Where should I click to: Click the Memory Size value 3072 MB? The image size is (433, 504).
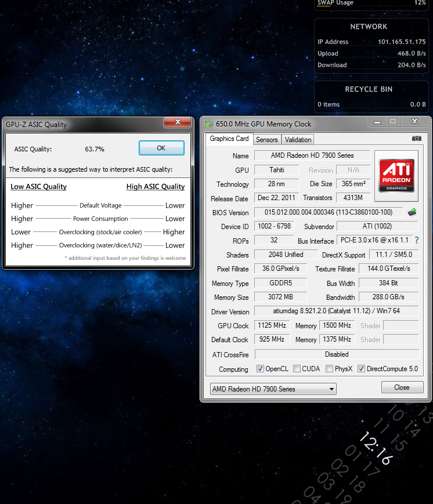pos(280,297)
